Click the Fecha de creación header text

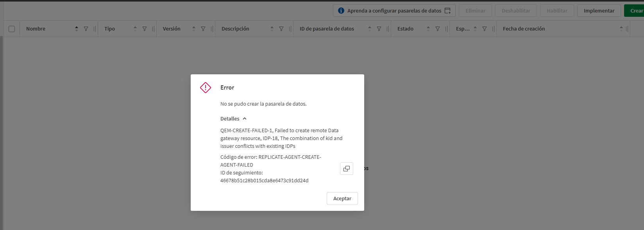click(524, 29)
